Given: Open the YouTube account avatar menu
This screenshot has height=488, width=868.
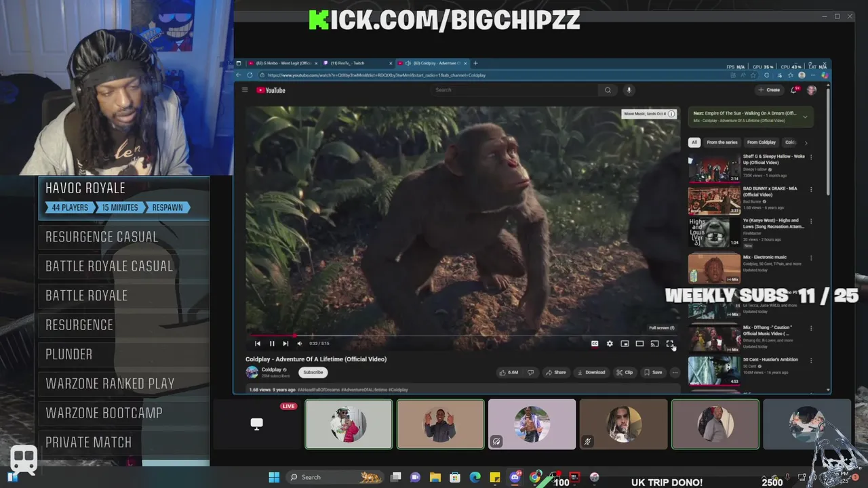Looking at the screenshot, I should coord(811,89).
